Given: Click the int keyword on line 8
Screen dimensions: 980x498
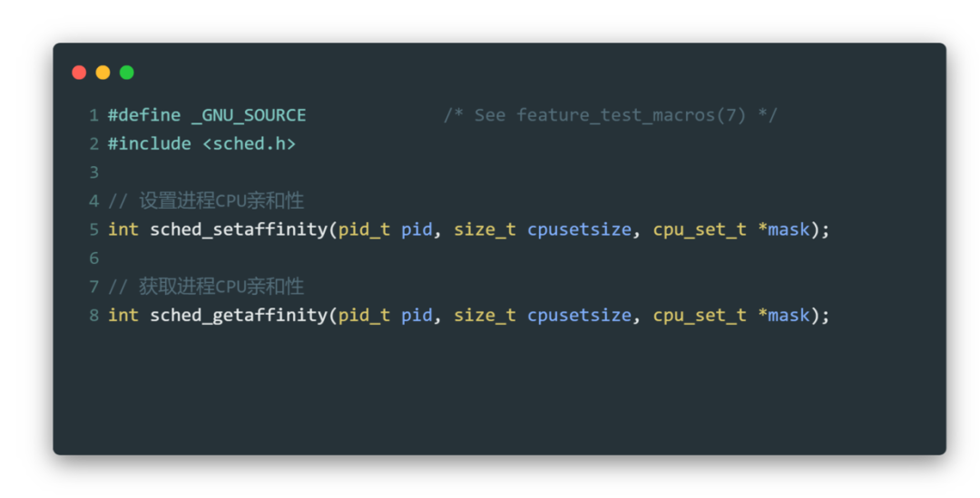Looking at the screenshot, I should [123, 315].
